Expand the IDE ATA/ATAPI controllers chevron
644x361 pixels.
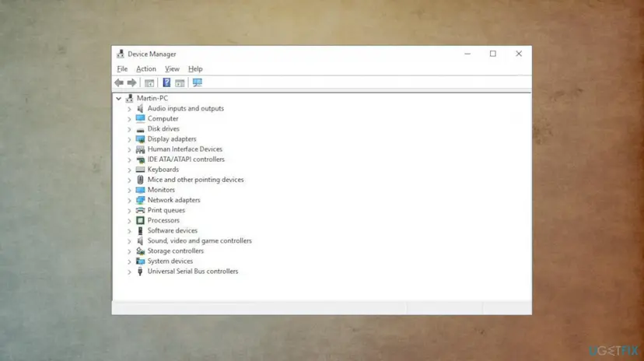tap(129, 159)
